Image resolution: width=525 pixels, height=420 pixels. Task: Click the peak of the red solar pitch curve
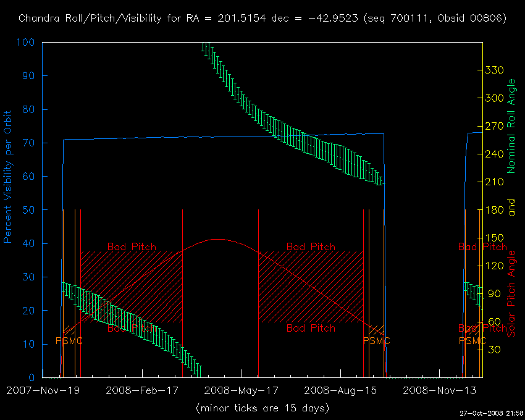(x=216, y=239)
